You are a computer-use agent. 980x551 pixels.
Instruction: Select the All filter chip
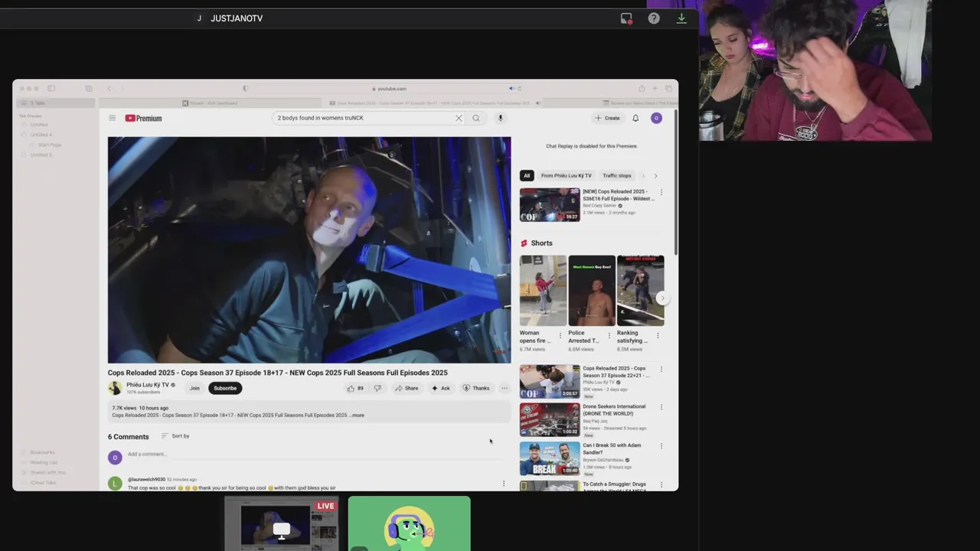tap(527, 176)
